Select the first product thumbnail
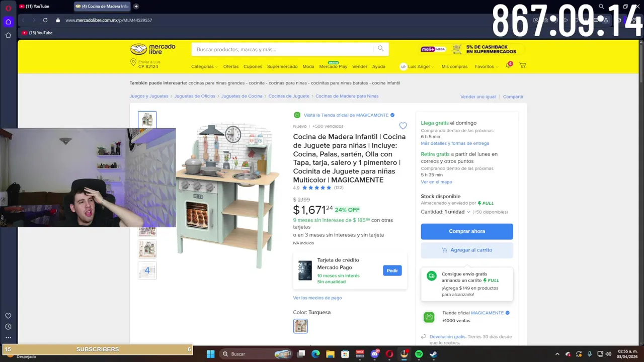 pyautogui.click(x=147, y=120)
